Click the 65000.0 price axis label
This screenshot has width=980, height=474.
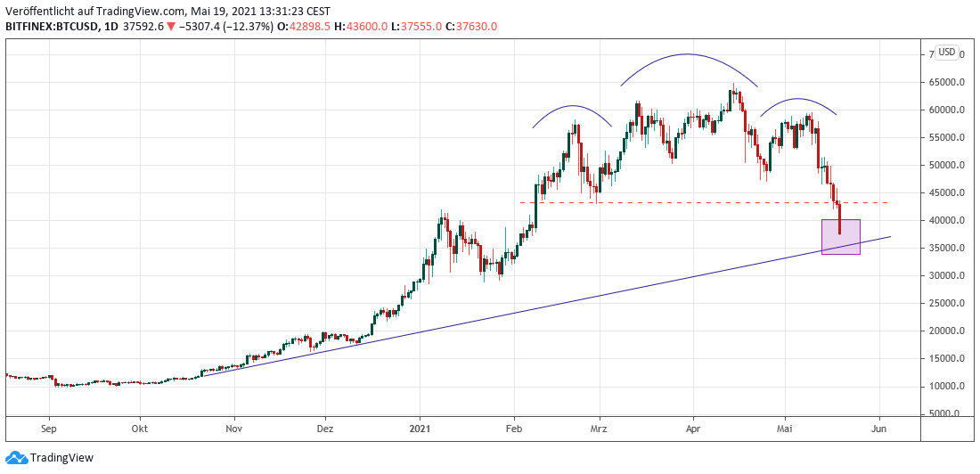(948, 83)
